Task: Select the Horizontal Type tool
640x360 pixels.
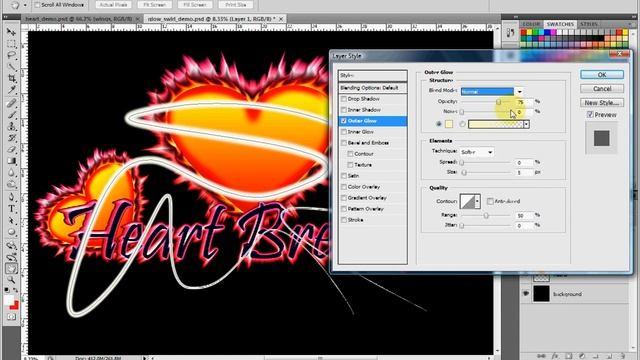Action: click(x=11, y=209)
